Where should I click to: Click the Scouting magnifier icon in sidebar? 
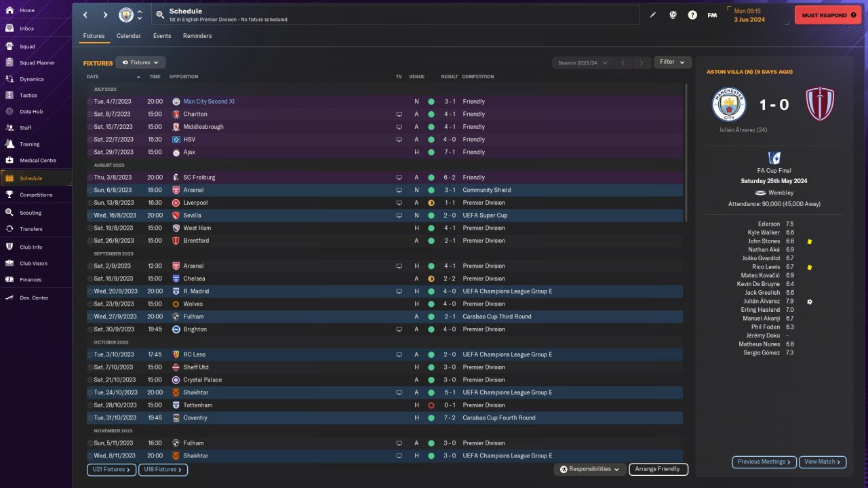(x=9, y=212)
